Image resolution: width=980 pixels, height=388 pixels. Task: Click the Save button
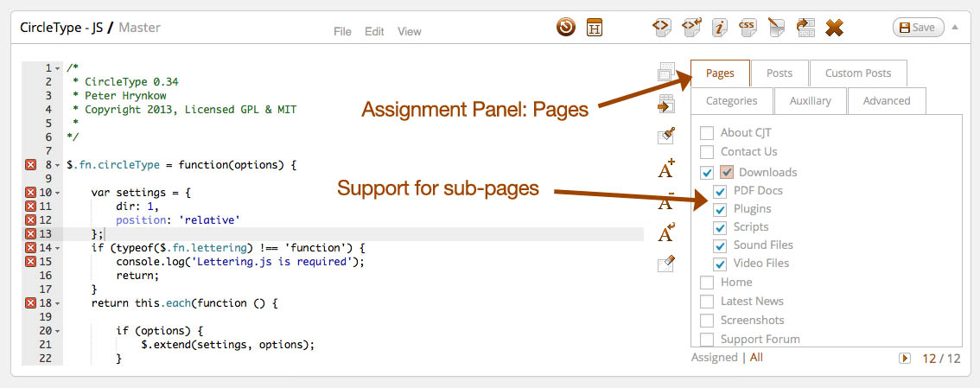coord(917,28)
